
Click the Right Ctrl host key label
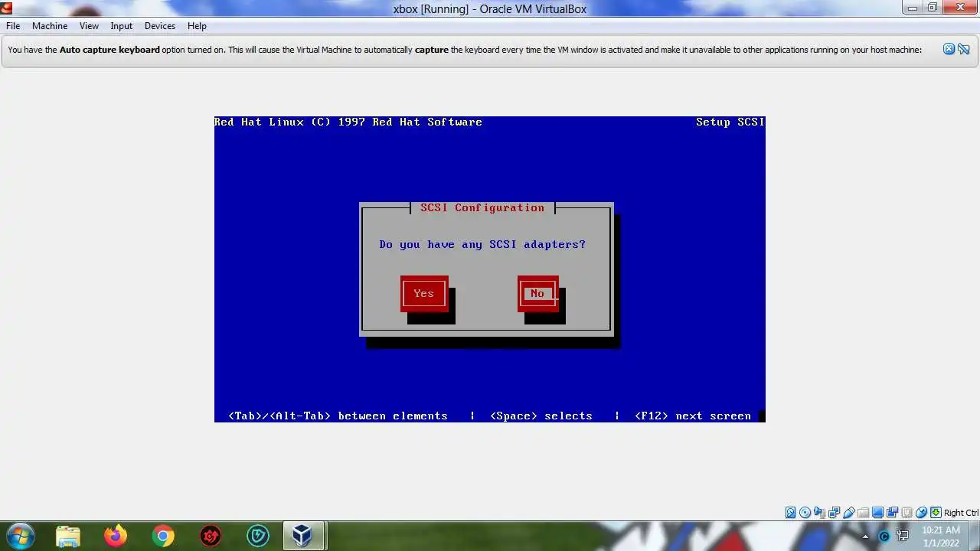(x=961, y=513)
